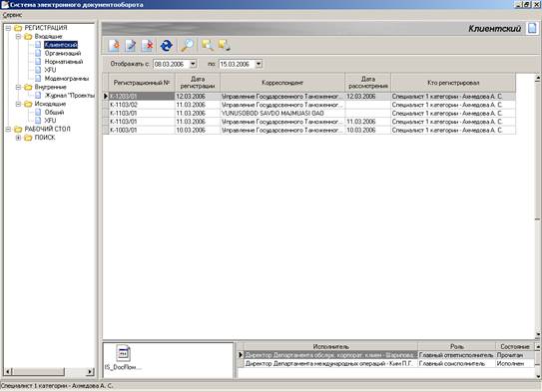Image resolution: width=542 pixels, height=392 pixels.
Task: Select the Входящие folder label
Action: pyautogui.click(x=48, y=36)
